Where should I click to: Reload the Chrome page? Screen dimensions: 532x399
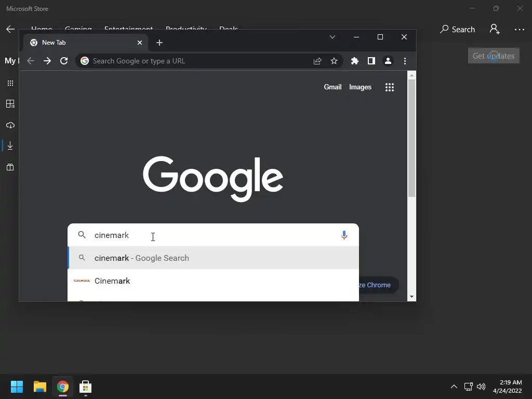pyautogui.click(x=64, y=61)
